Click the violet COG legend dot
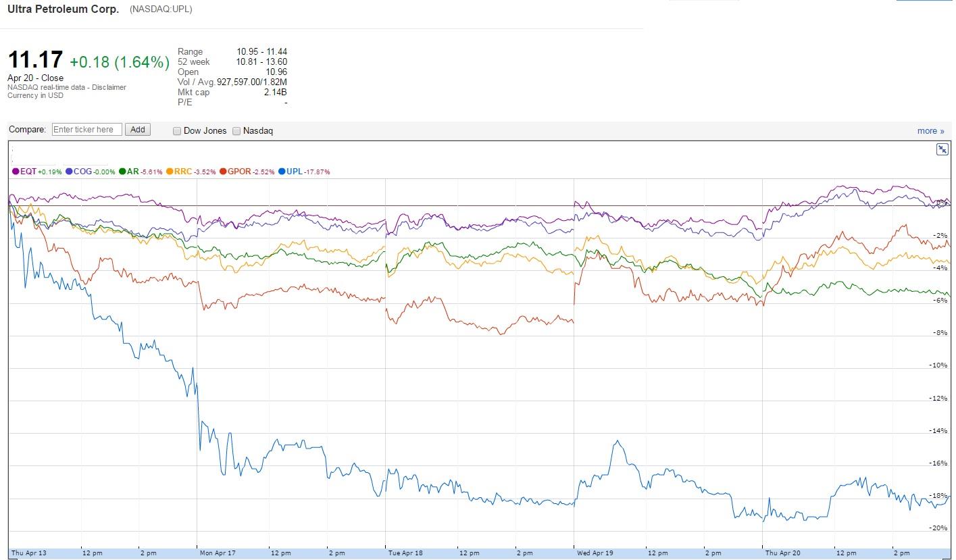Image resolution: width=956 pixels, height=560 pixels. (69, 172)
